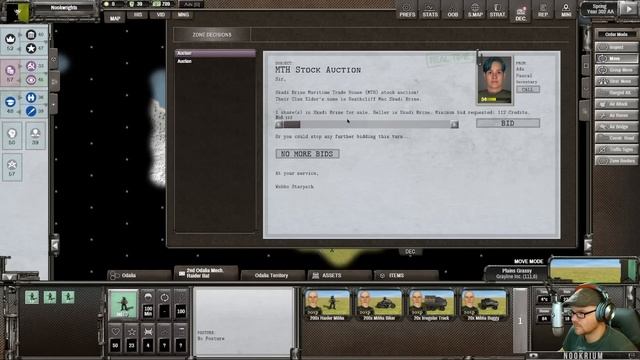
Task: Select the highlighted first Auction entry
Action: [x=215, y=53]
